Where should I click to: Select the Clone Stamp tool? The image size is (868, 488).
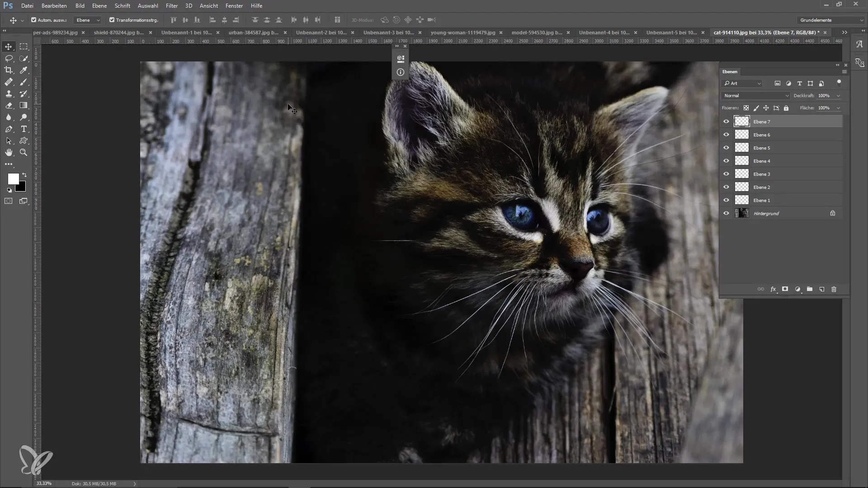[x=9, y=94]
